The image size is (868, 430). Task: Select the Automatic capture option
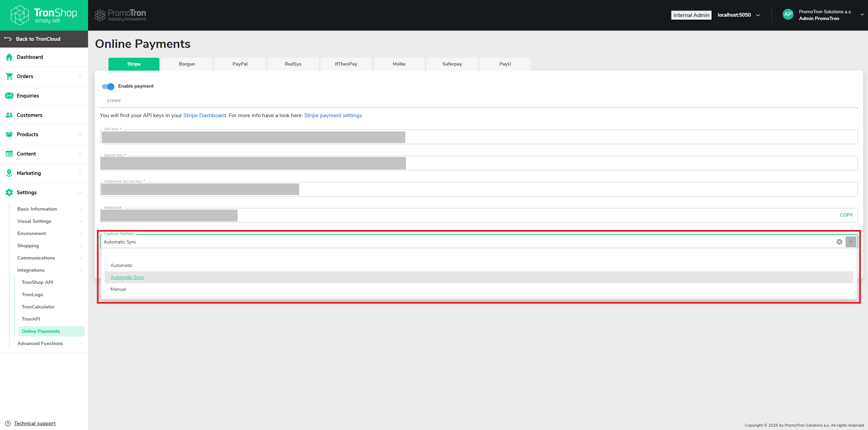pos(479,265)
